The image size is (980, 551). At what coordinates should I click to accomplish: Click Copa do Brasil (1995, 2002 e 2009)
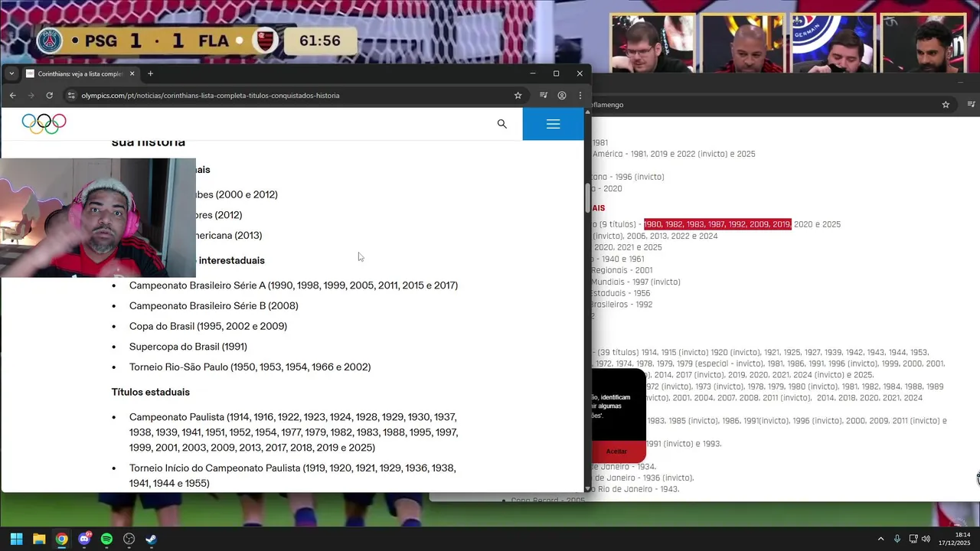click(208, 326)
